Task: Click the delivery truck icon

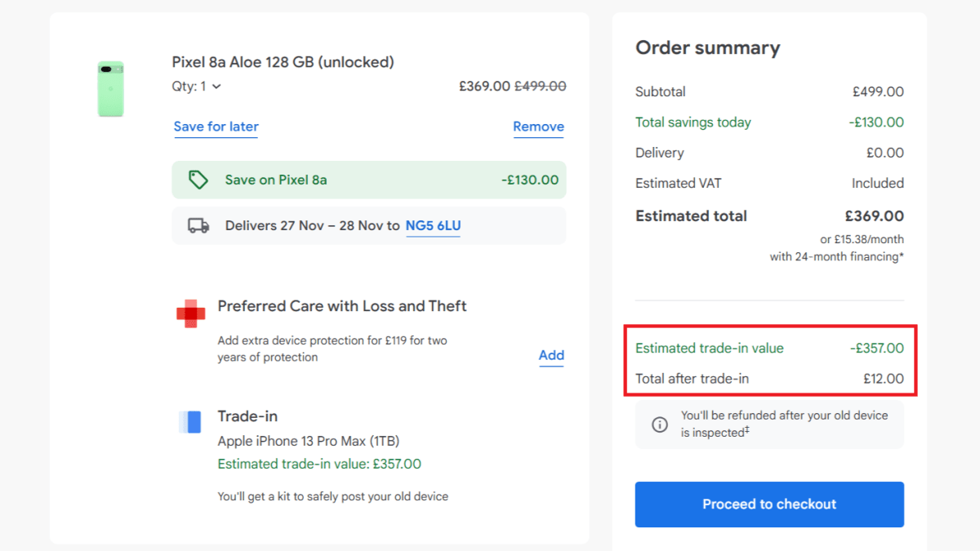Action: (198, 224)
